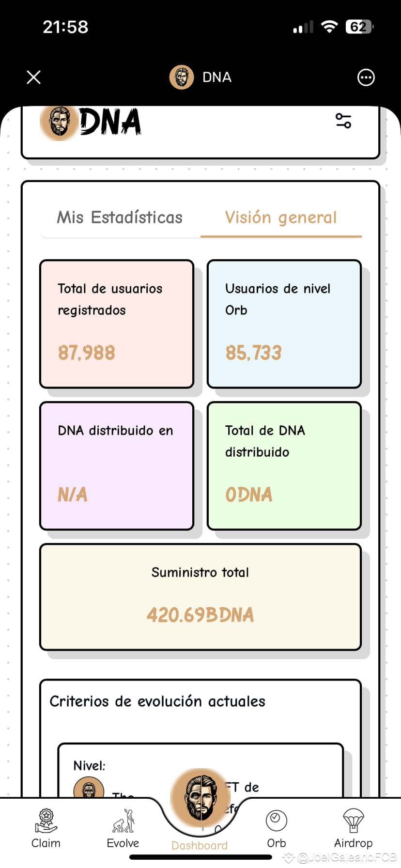
Task: Tap the DNA avatar in the title bar
Action: tap(181, 77)
